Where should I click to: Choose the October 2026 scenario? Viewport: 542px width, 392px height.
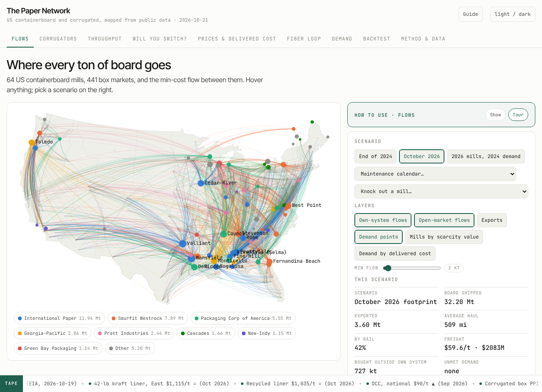422,156
